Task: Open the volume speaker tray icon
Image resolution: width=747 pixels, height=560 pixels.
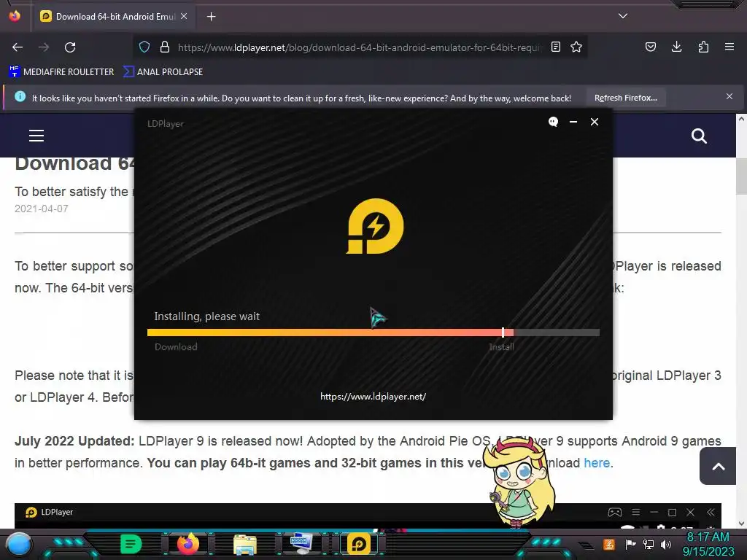Action: coord(665,544)
